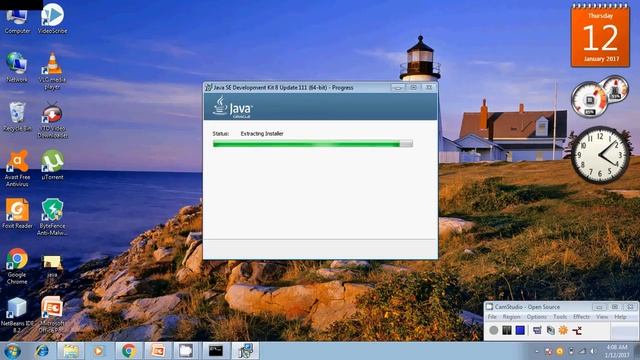The image size is (640, 360).
Task: Click the black-and-red branching icon in CamStudio
Action: tap(577, 330)
